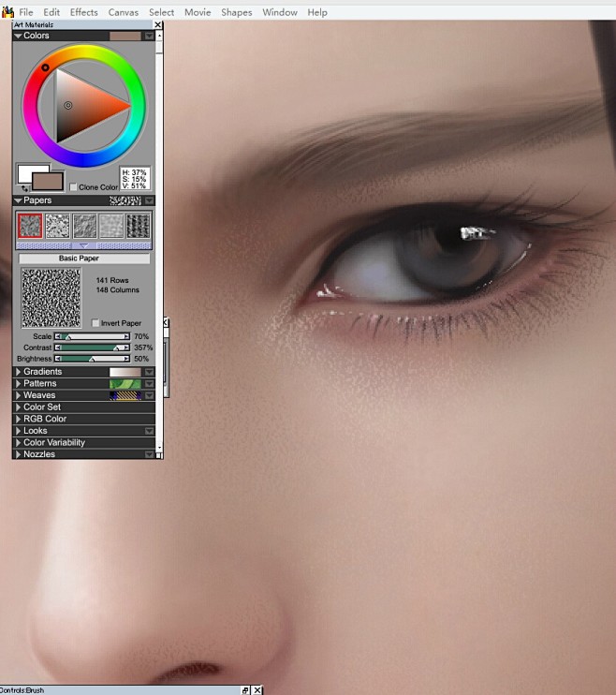The height and width of the screenshot is (695, 616).
Task: Expand the RGB Color section
Action: tap(18, 419)
